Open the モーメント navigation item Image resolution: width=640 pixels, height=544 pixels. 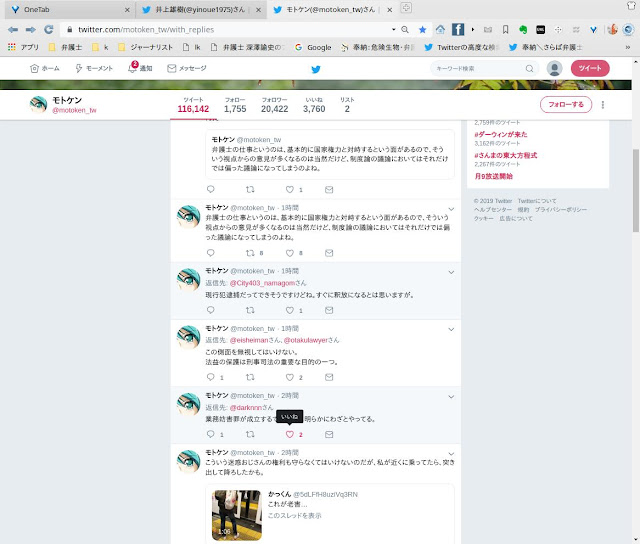[x=94, y=69]
